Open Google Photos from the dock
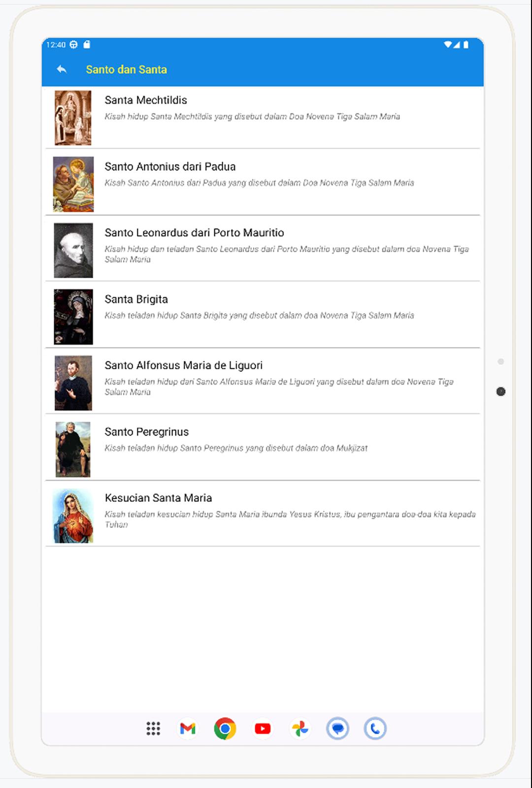Screen dimensions: 532x788 300,728
